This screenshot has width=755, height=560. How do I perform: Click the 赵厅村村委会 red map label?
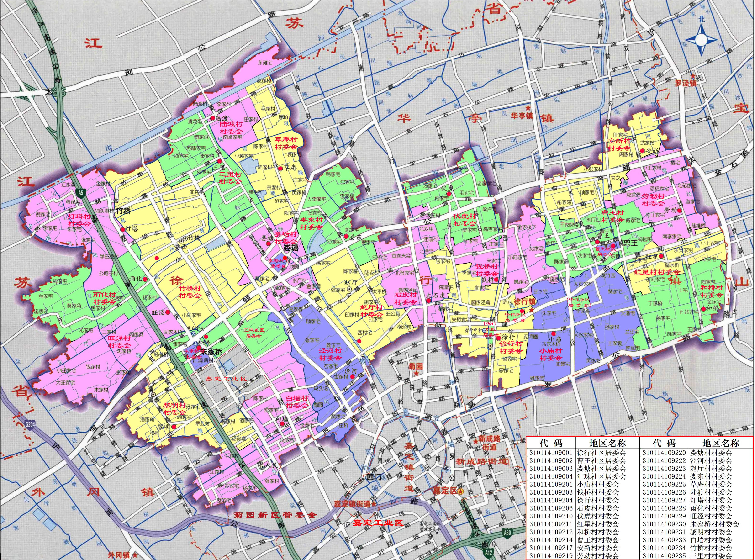click(x=372, y=311)
